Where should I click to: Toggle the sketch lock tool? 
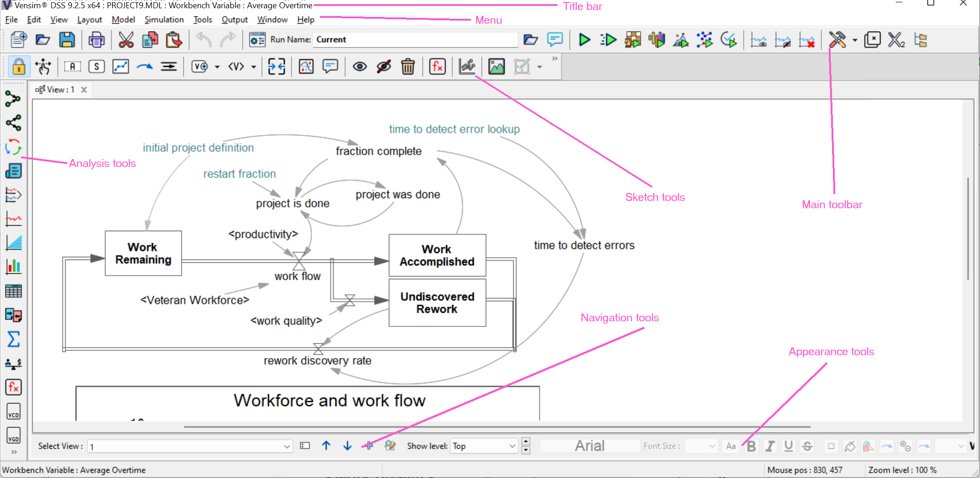pos(19,67)
